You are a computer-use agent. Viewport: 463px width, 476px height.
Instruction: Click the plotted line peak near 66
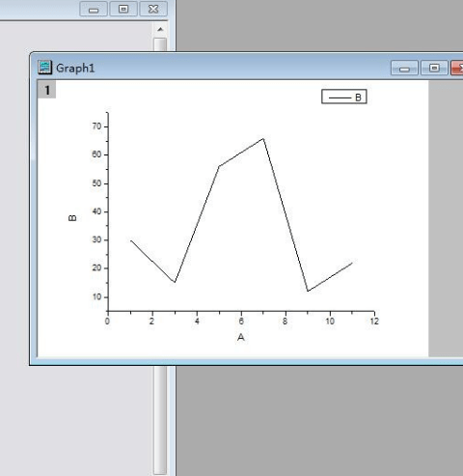pos(263,139)
